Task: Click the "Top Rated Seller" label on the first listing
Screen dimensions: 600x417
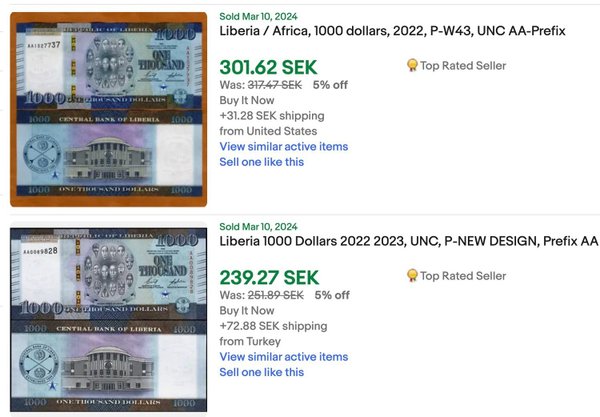Action: point(462,66)
